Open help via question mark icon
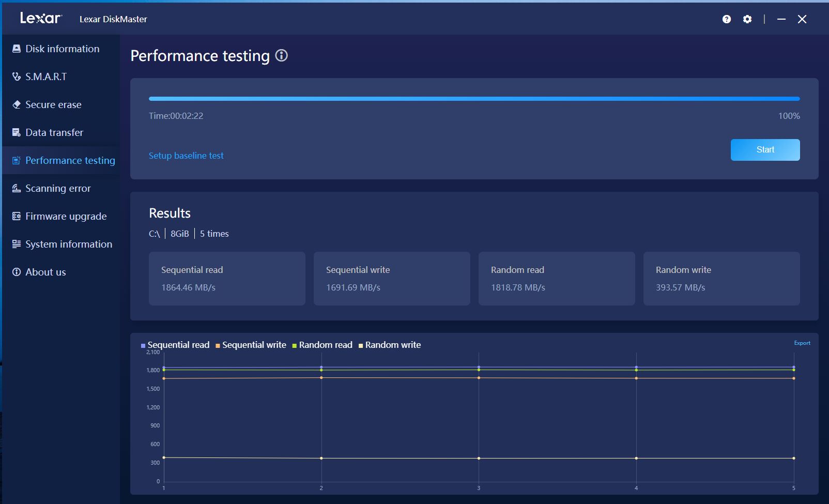 click(727, 19)
